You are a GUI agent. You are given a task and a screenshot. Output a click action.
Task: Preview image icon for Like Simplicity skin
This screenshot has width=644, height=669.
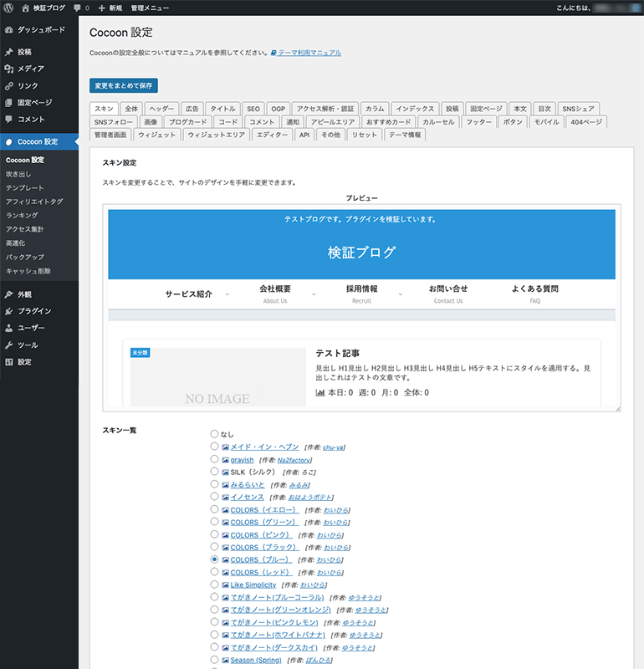coord(225,585)
